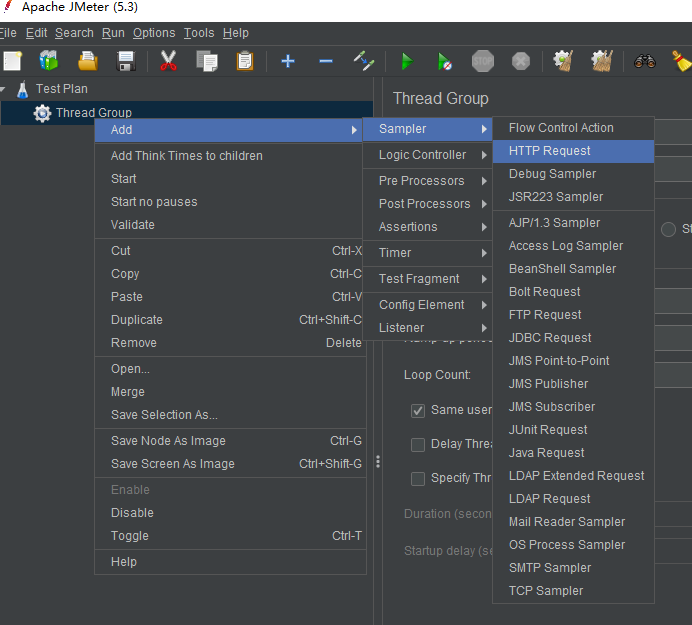The image size is (692, 625).
Task: Click the Toggle enable/disable icon
Action: coord(364,61)
